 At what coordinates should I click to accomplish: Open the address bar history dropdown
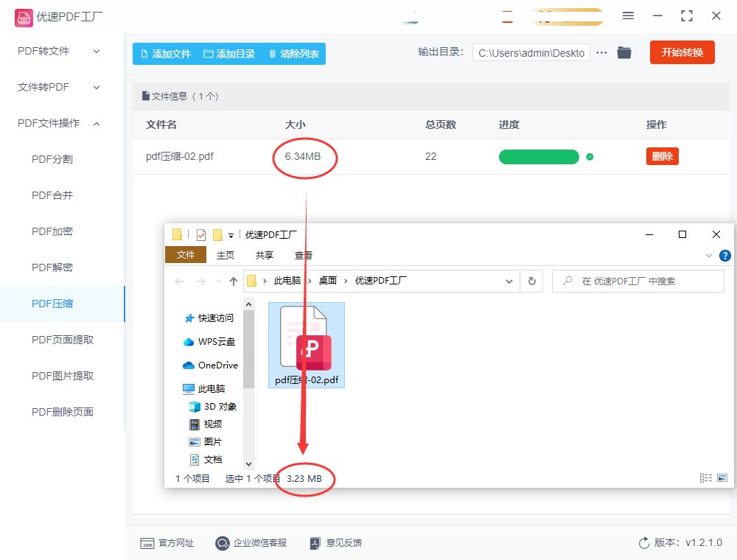tap(509, 281)
